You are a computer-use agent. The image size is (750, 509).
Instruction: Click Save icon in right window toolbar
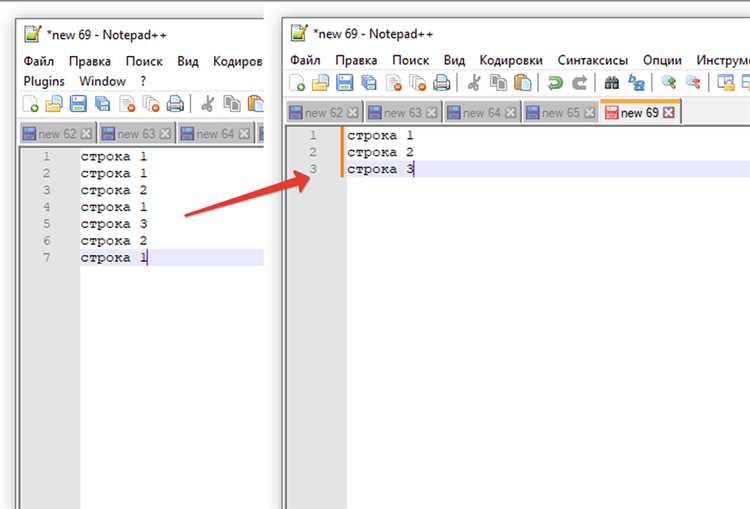coord(344,83)
